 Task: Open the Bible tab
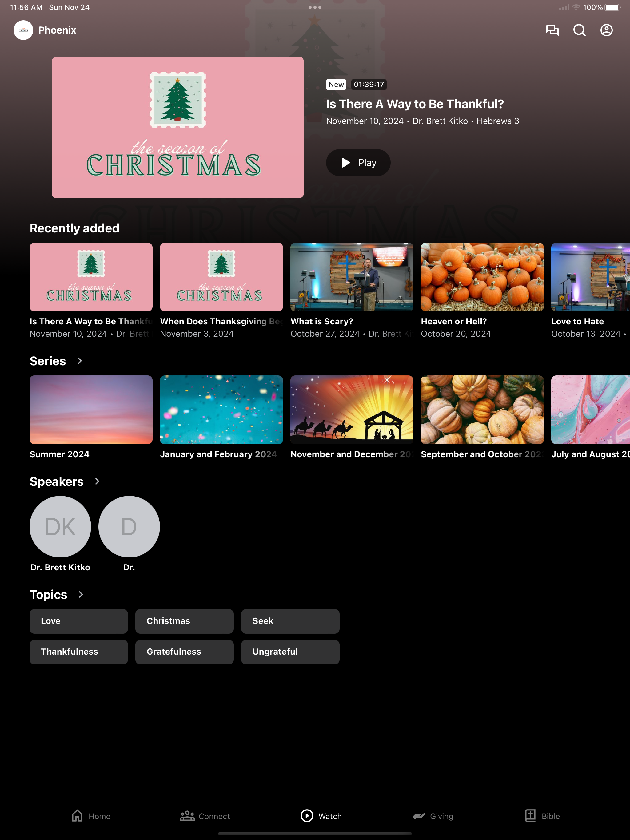point(542,816)
